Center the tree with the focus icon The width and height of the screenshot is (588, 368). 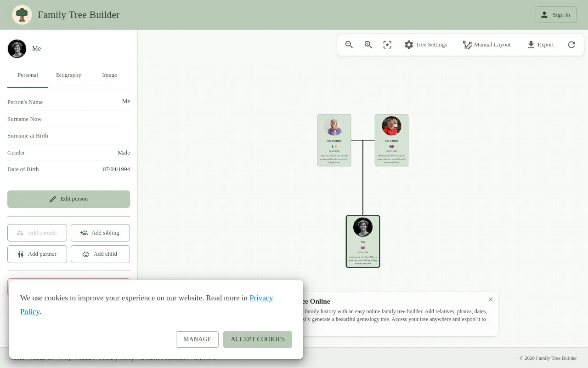387,45
